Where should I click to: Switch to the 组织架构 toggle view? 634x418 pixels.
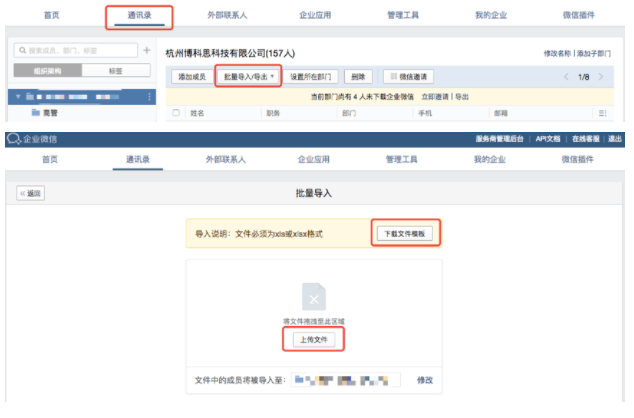pyautogui.click(x=48, y=71)
